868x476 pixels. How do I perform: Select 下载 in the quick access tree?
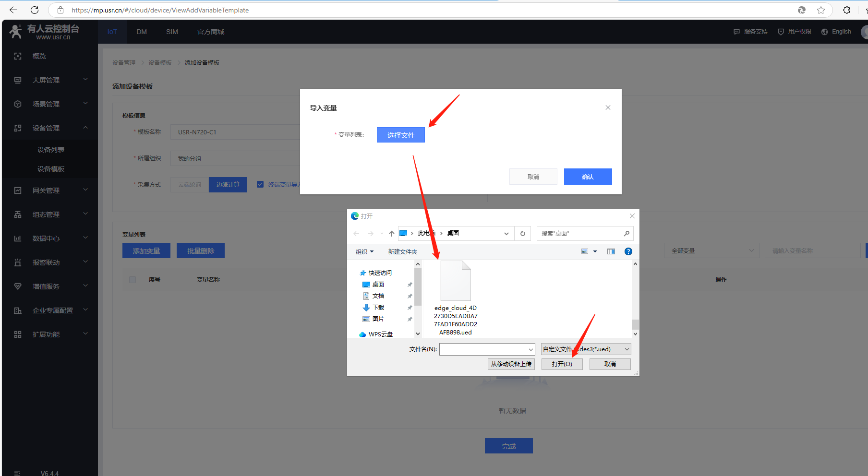pos(378,308)
